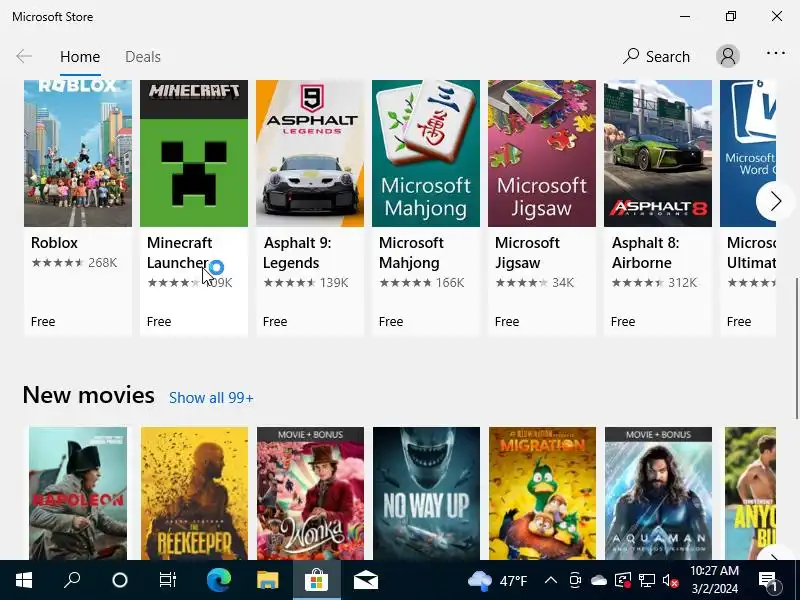Click the Microsoft Jigsaw title text
Viewport: 800px width, 600px height.
pos(527,253)
